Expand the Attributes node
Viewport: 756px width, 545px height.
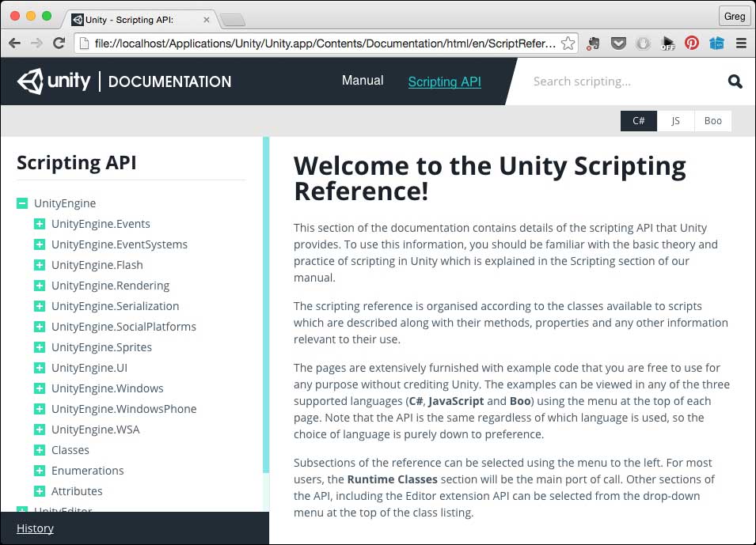point(40,491)
